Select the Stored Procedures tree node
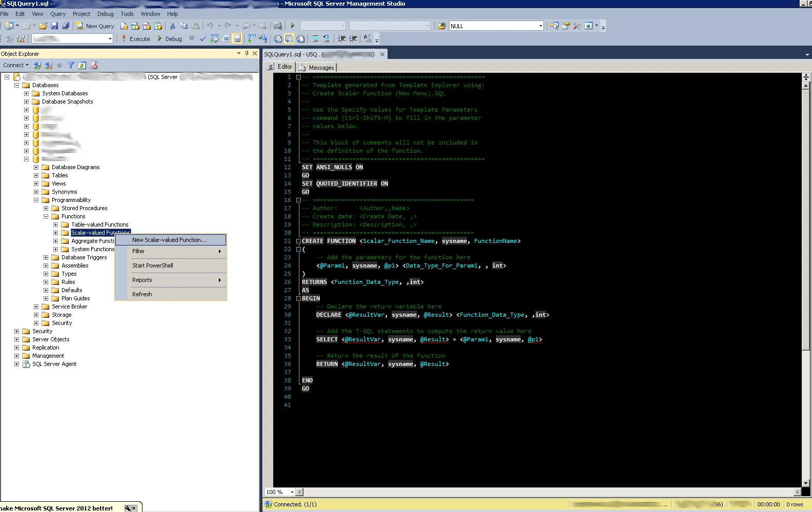812x512 pixels. pyautogui.click(x=84, y=208)
